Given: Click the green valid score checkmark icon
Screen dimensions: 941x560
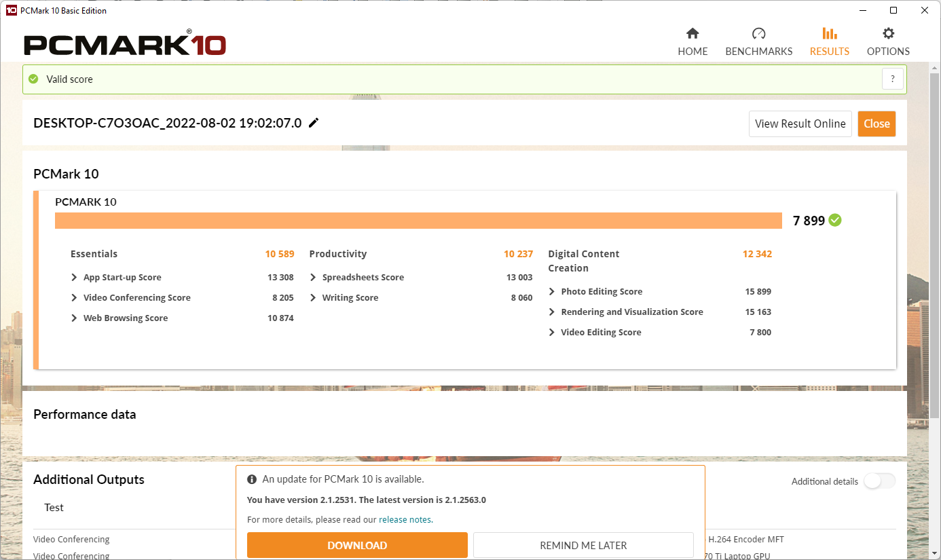Looking at the screenshot, I should [33, 79].
